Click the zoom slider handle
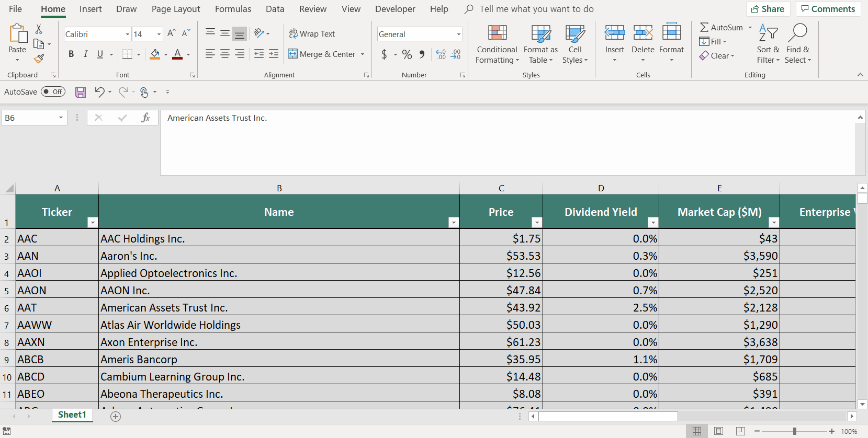Screen dimensions: 868x438 pyautogui.click(x=794, y=431)
